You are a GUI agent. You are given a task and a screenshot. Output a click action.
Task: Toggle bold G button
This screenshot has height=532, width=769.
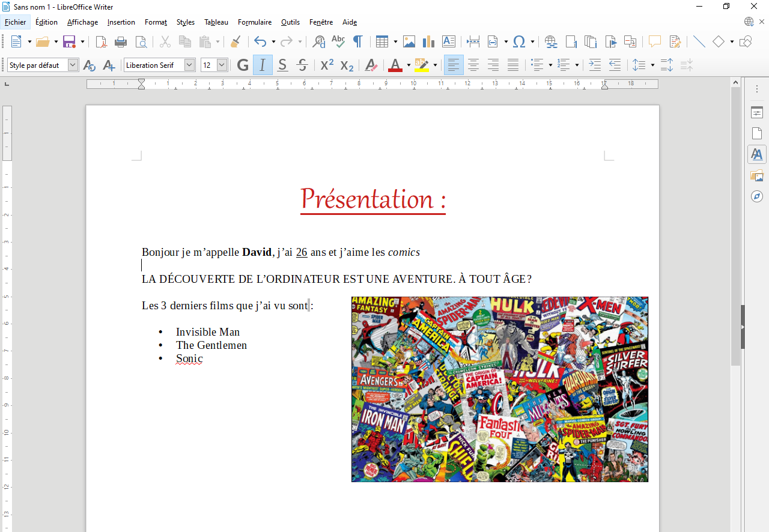click(x=243, y=65)
